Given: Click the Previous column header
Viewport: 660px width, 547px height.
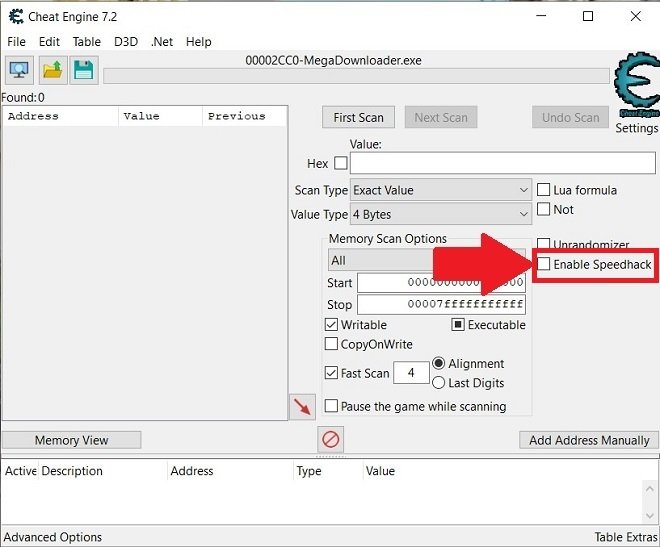Looking at the screenshot, I should point(245,116).
